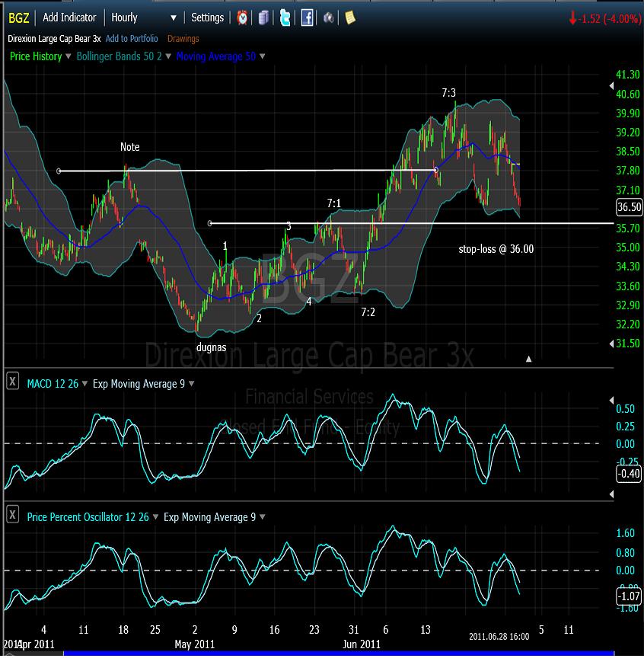The image size is (644, 668).
Task: Click the blue scrollbar below the date axis
Action: pyautogui.click(x=339, y=653)
